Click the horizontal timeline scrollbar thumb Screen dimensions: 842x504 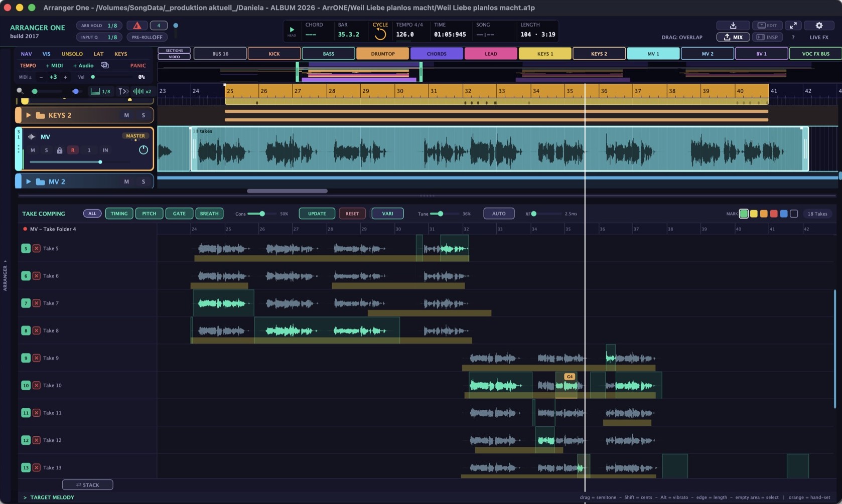(287, 191)
